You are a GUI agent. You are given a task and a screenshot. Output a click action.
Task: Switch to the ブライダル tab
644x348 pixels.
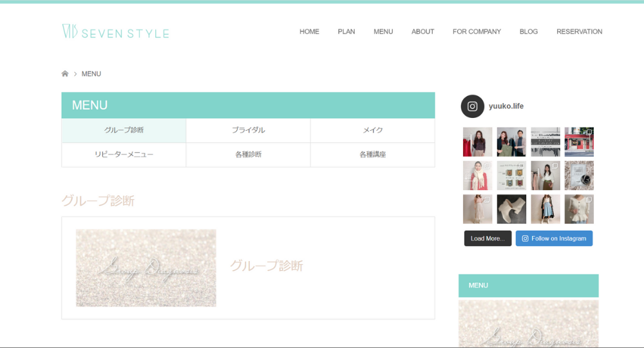(x=248, y=130)
